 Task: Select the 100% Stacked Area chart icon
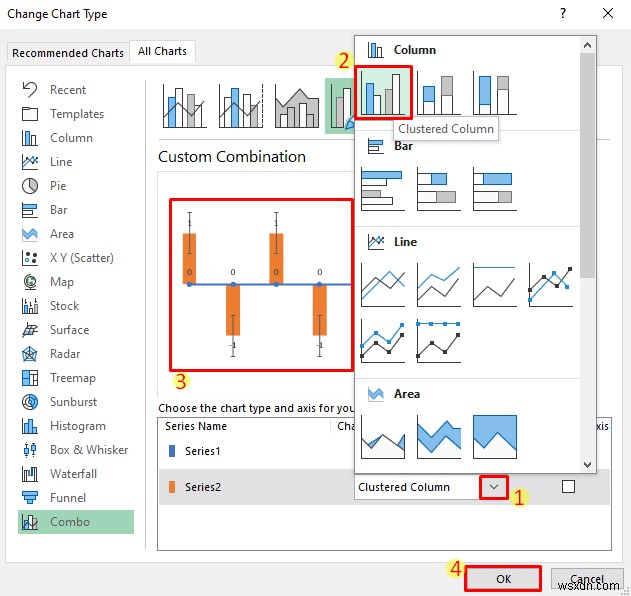tap(495, 437)
